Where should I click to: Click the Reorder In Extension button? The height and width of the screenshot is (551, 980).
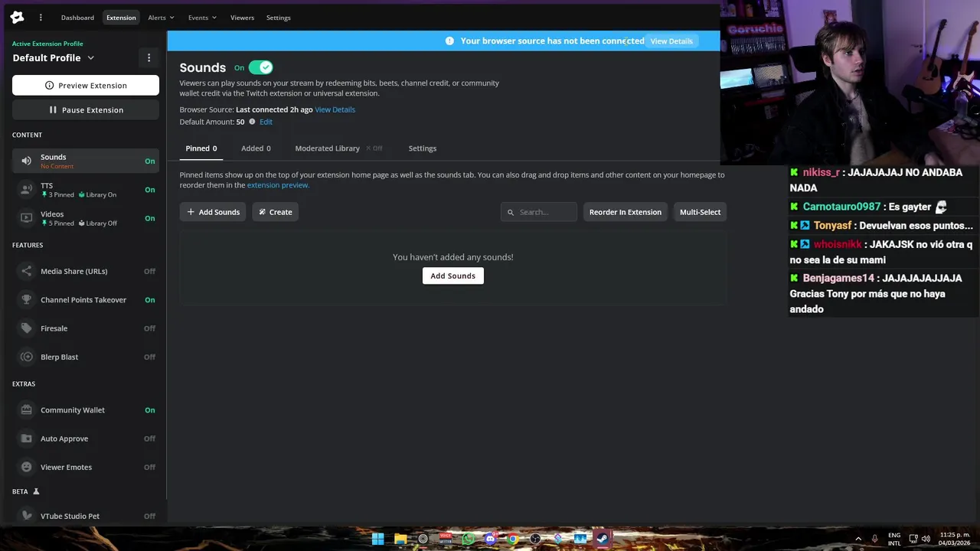click(x=626, y=212)
